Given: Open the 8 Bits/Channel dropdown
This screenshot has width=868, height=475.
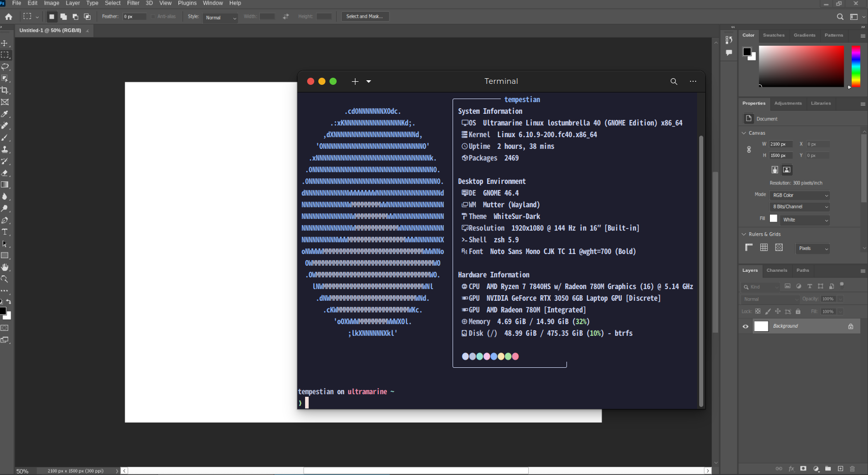Looking at the screenshot, I should (800, 207).
